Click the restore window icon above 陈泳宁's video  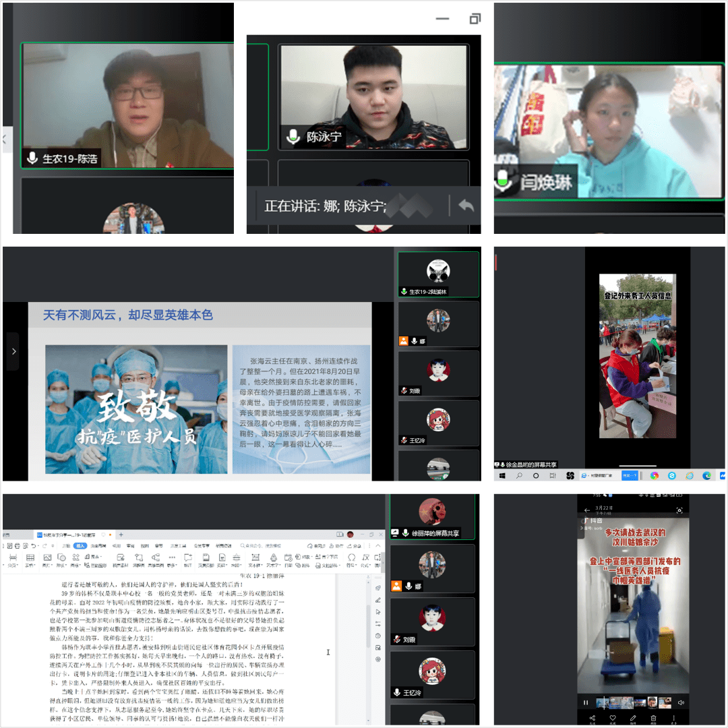[475, 19]
